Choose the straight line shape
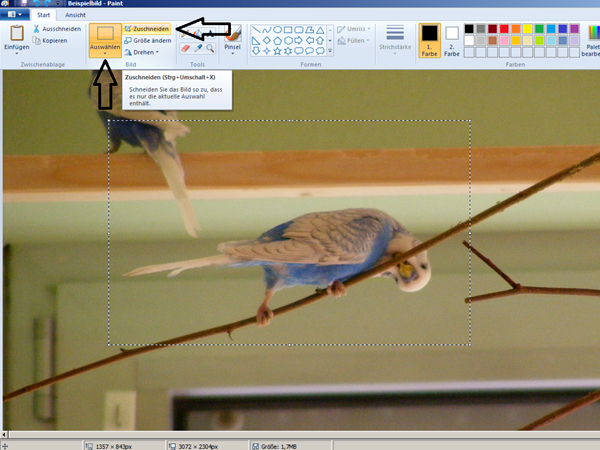The width and height of the screenshot is (600, 450). coord(256,30)
